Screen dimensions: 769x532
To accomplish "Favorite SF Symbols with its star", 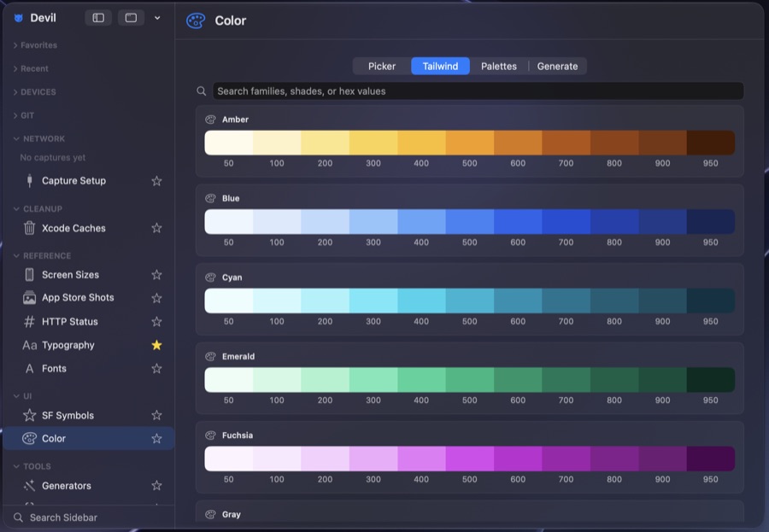I will point(156,415).
